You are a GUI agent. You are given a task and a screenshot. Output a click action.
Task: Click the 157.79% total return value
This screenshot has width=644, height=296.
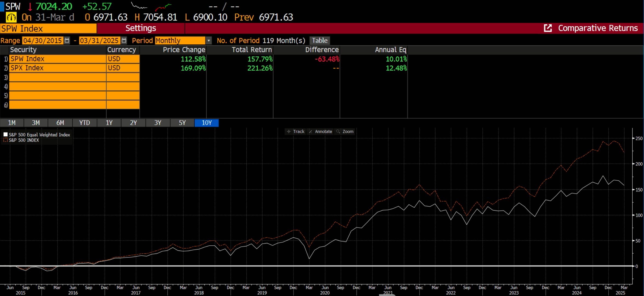(x=260, y=59)
